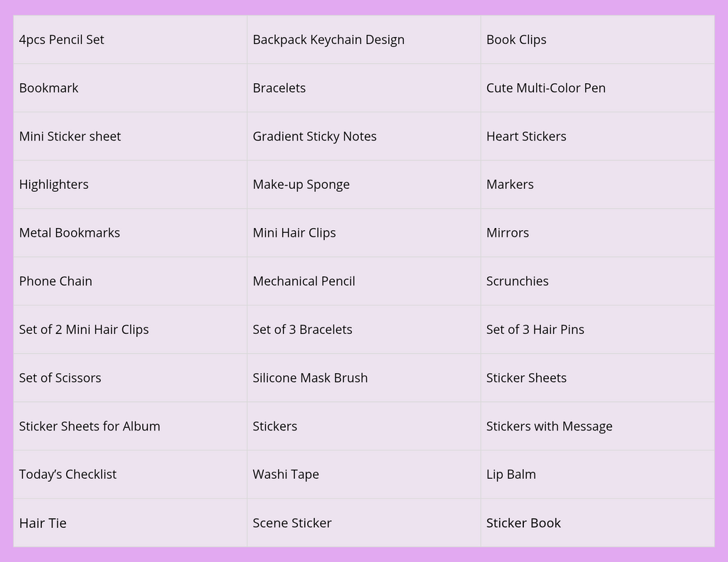728x562 pixels.
Task: Click the Book Clips table cell
Action: (597, 40)
